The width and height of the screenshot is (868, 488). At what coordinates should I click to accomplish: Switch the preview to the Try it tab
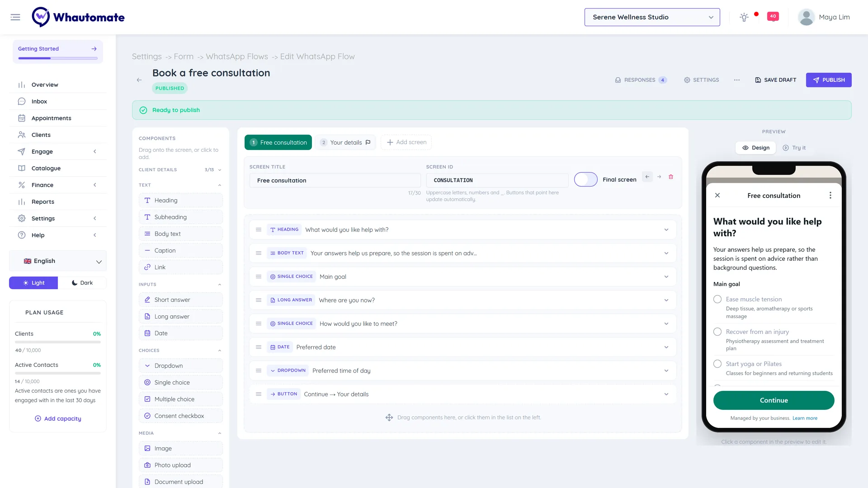click(794, 148)
